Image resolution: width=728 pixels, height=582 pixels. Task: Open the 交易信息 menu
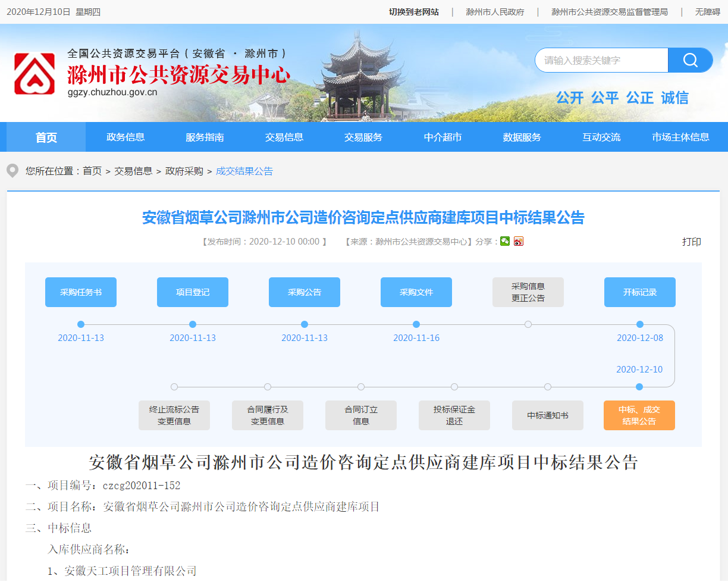(284, 137)
